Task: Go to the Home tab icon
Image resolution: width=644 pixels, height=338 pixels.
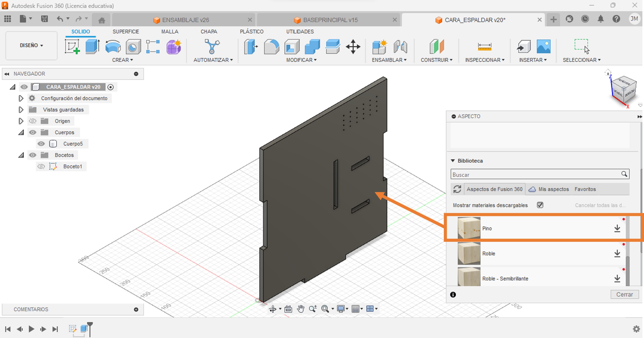Action: point(102,20)
